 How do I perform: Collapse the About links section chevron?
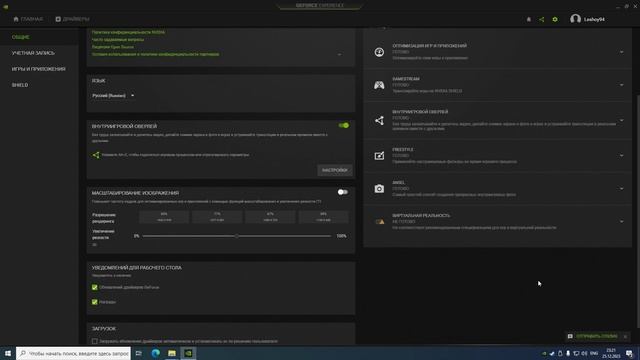click(x=340, y=54)
